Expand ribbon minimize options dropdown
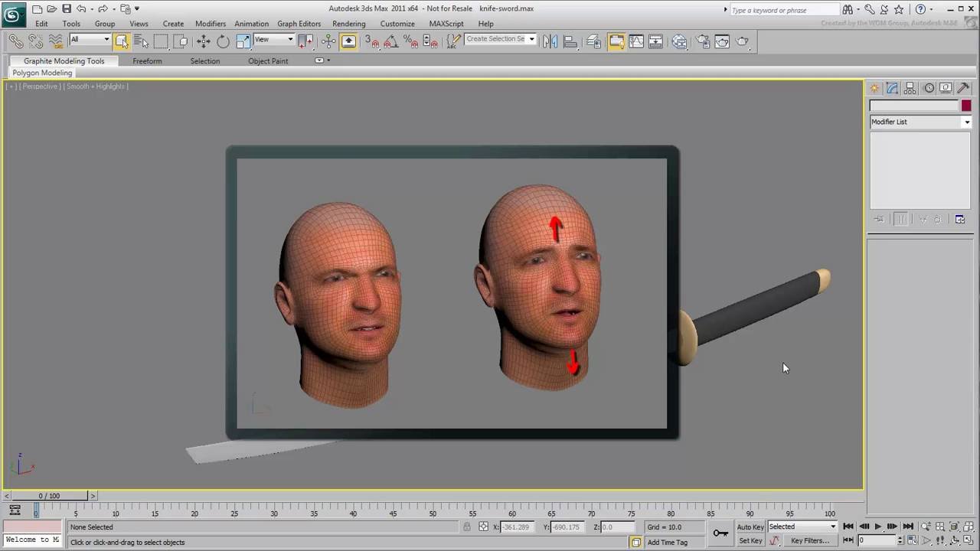Screen dimensions: 980x551 pos(322,60)
